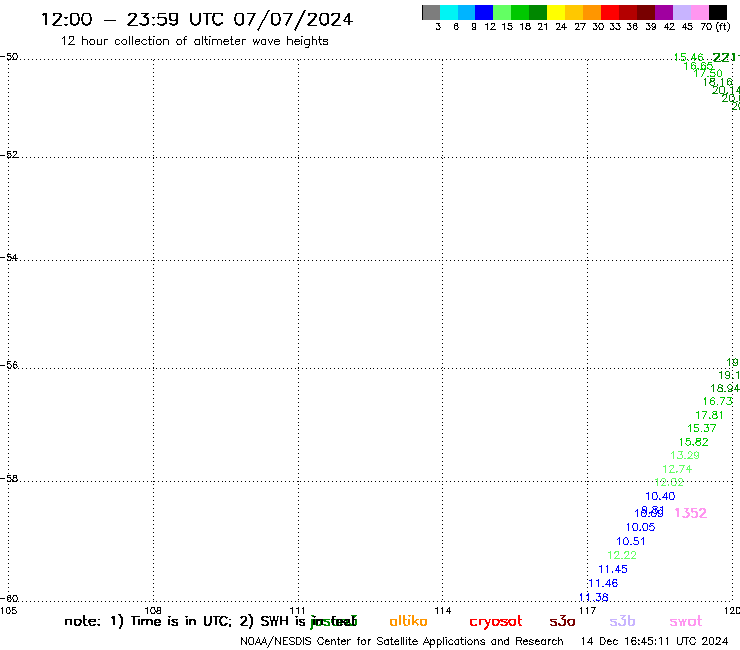Click the gray swatch in the color scale

pos(431,12)
